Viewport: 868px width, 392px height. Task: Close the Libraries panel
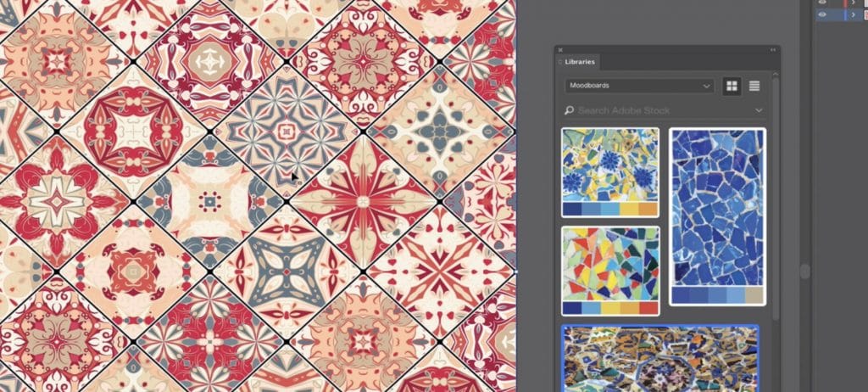tap(560, 50)
